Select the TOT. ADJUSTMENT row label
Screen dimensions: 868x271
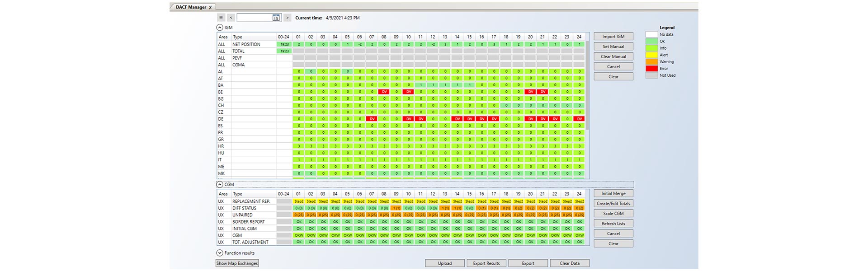click(x=250, y=242)
